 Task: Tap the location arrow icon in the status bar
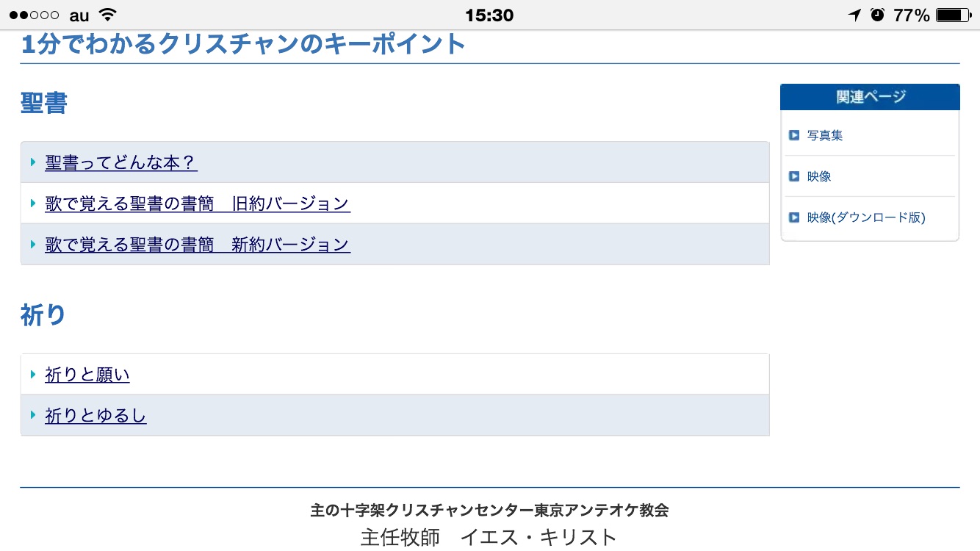(854, 15)
